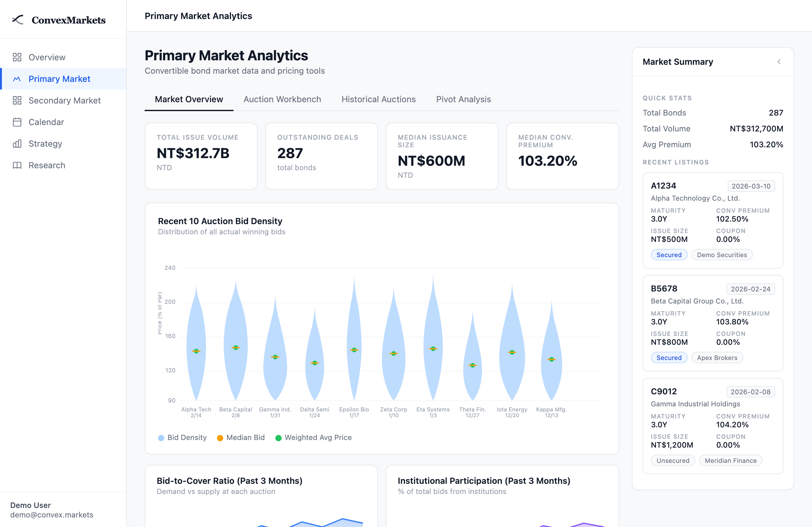Click the Bid-to-Cover Ratio chart title
Viewport: 812px width, 527px height.
pos(229,481)
